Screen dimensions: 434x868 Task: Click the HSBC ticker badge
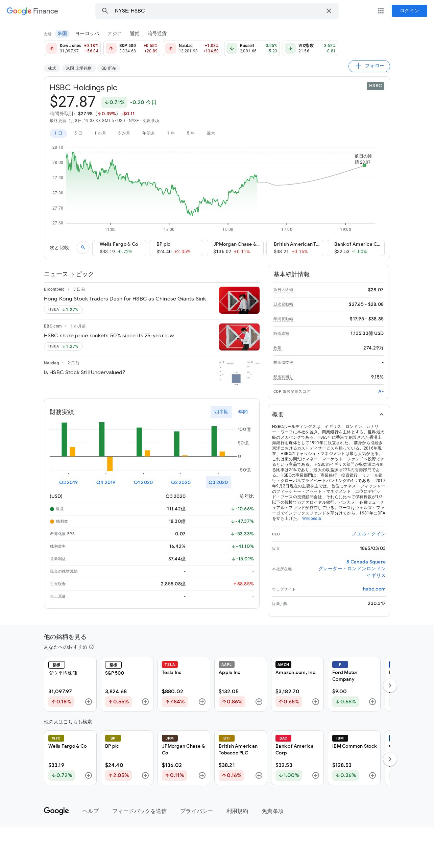[376, 86]
